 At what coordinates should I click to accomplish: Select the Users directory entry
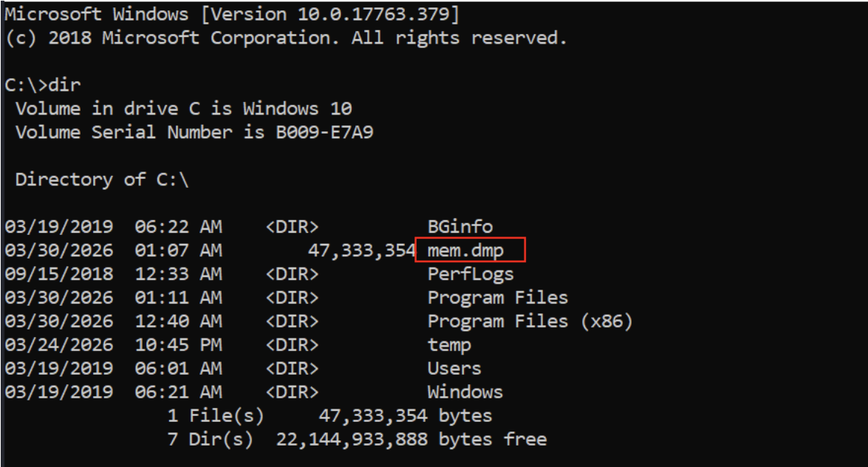coord(454,369)
